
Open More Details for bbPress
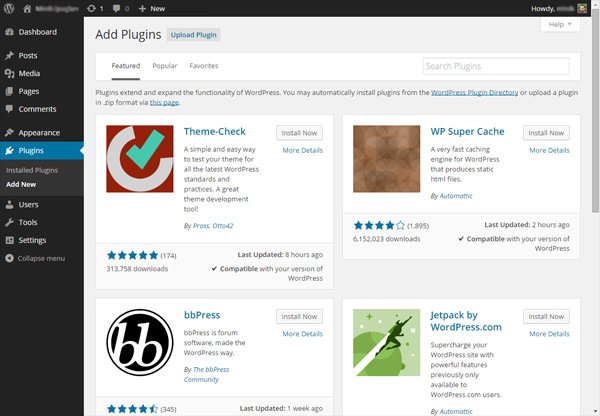pyautogui.click(x=303, y=334)
